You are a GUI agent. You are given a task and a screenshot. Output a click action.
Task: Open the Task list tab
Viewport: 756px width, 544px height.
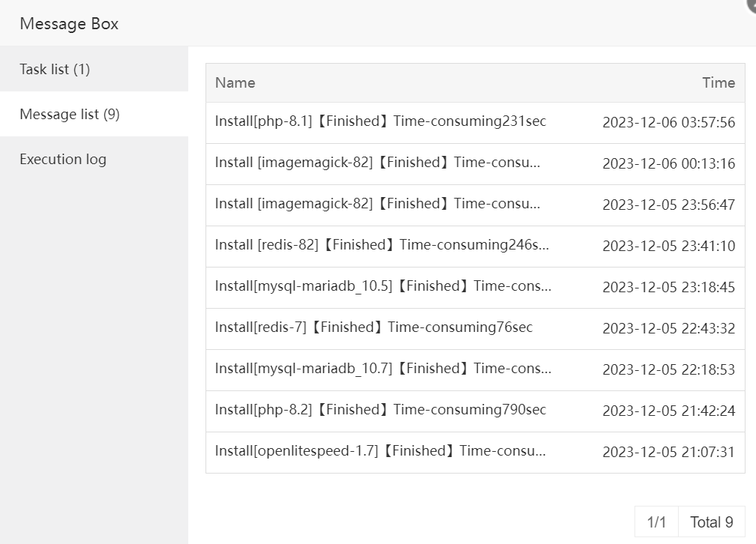pos(55,69)
